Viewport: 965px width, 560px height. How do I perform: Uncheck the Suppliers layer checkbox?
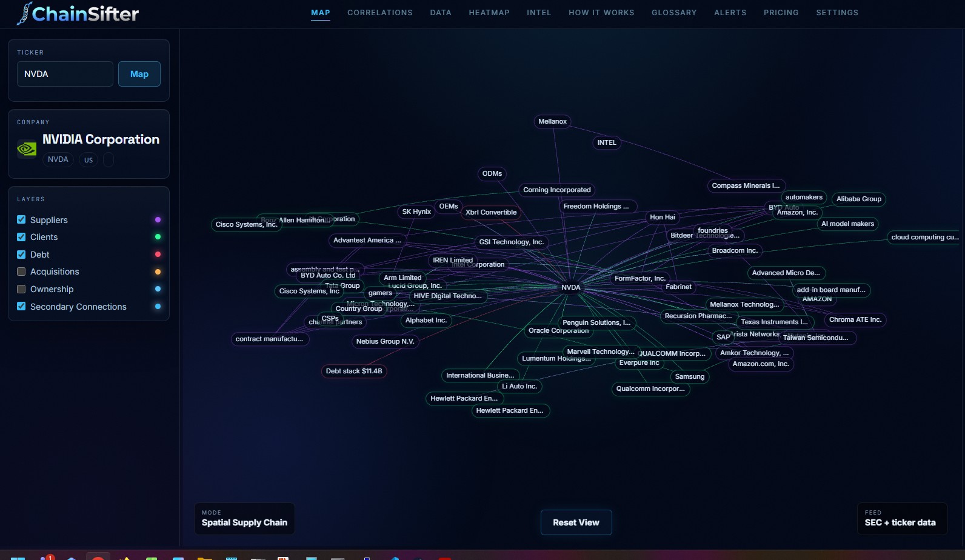pyautogui.click(x=21, y=219)
